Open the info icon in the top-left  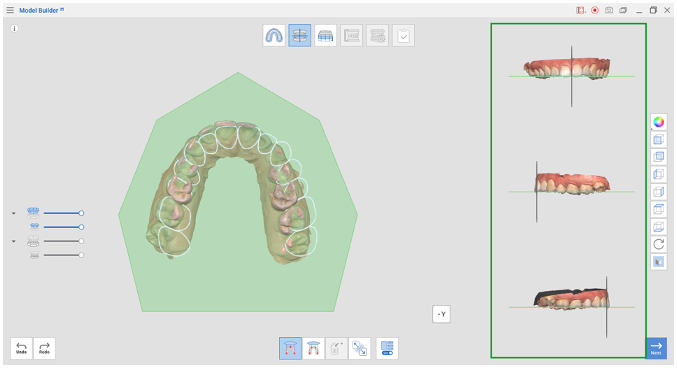coord(14,29)
